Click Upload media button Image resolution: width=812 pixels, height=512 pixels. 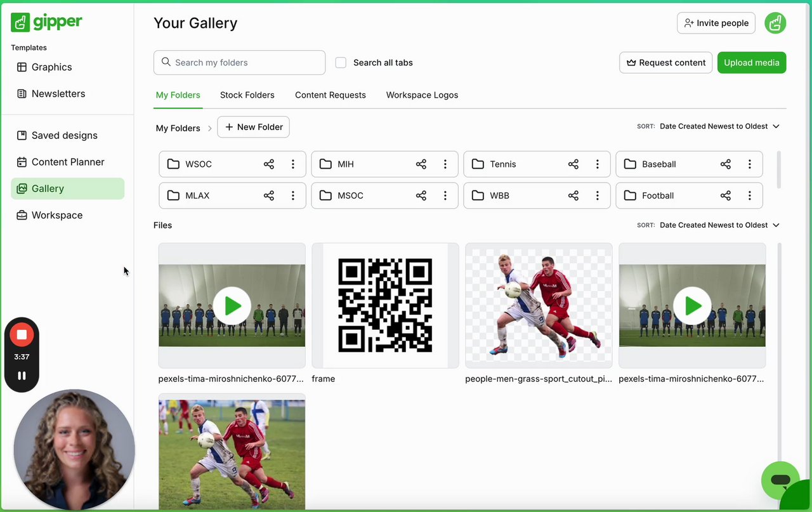(752, 63)
